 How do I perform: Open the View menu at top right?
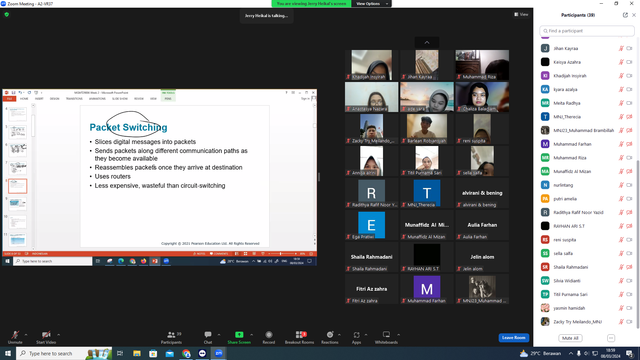click(x=521, y=14)
